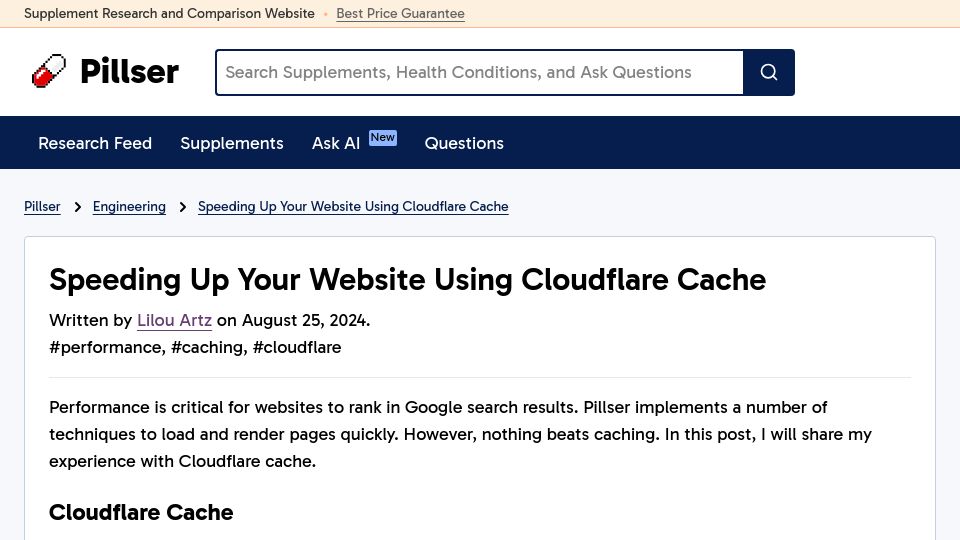Open the Supplements menu item
Screen dimensions: 960x540
click(x=232, y=143)
